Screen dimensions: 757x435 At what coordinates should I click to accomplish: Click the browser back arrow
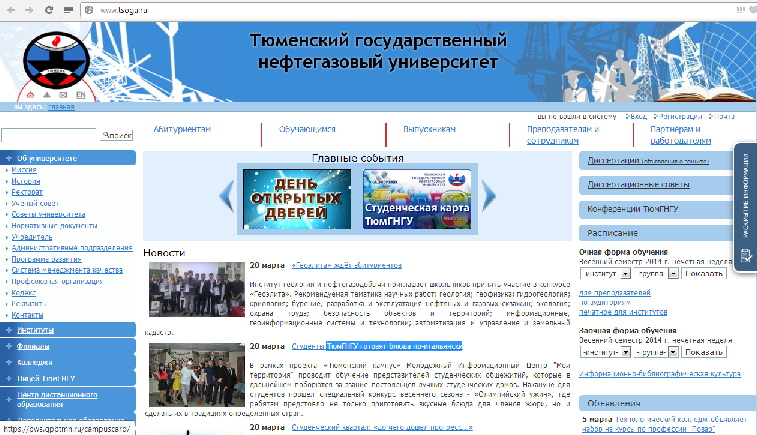coord(10,8)
